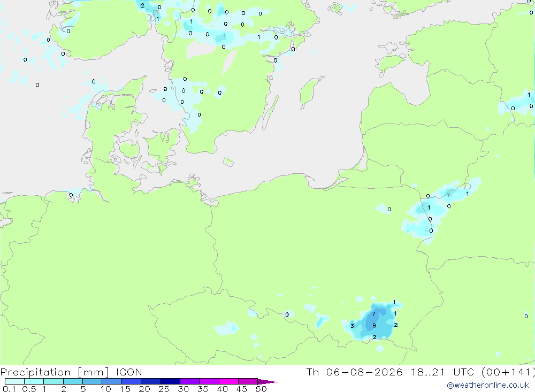The width and height of the screenshot is (535, 392).
Task: Click the arrow tip above 50 mm
Action: click(267, 381)
